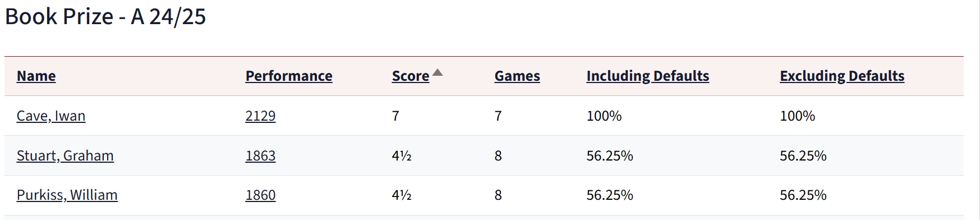Open Cave, Iwan player profile
980x220 pixels.
click(51, 116)
